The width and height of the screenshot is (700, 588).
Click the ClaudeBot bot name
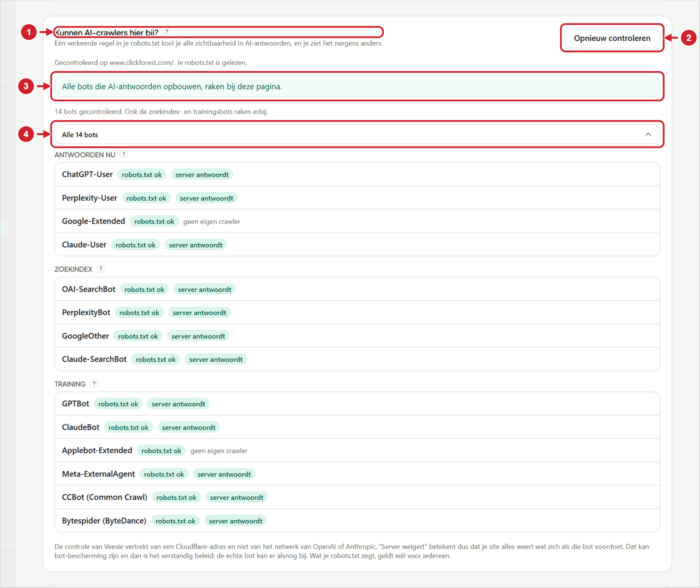(80, 427)
